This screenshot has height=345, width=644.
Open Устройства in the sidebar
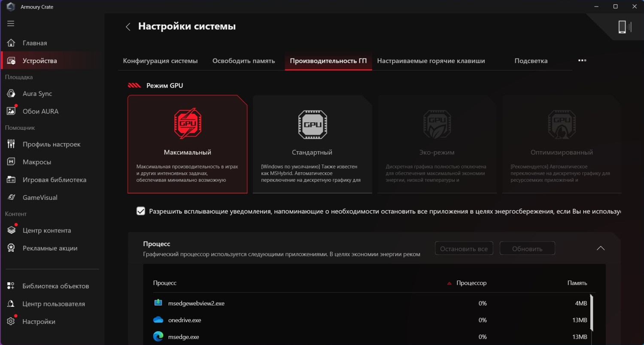point(52,61)
